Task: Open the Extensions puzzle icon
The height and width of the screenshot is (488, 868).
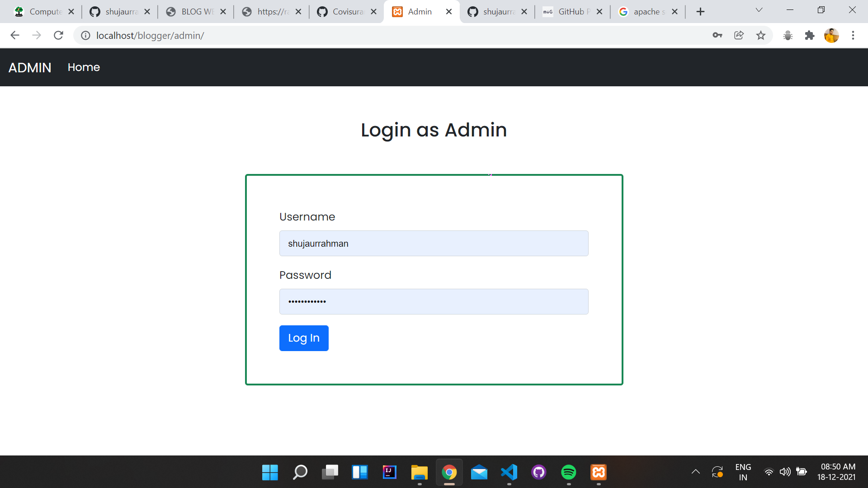Action: [809, 35]
